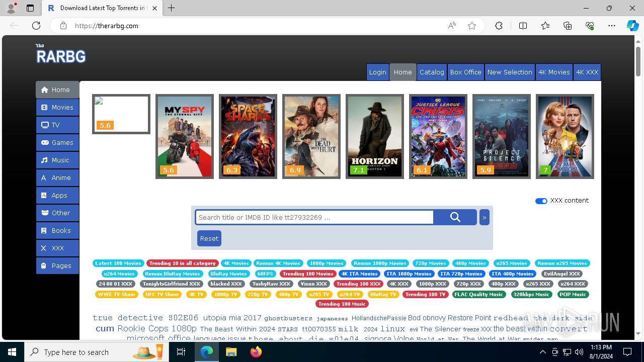This screenshot has height=362, width=644.
Task: Open the Pages item in sidebar
Action: 57,265
